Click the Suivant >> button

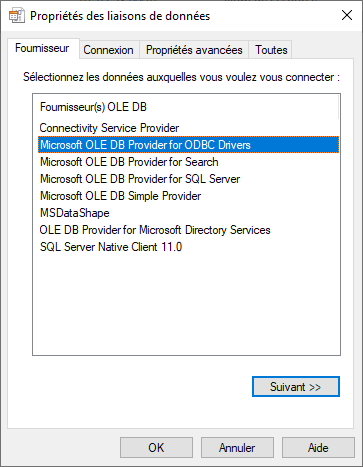click(296, 387)
